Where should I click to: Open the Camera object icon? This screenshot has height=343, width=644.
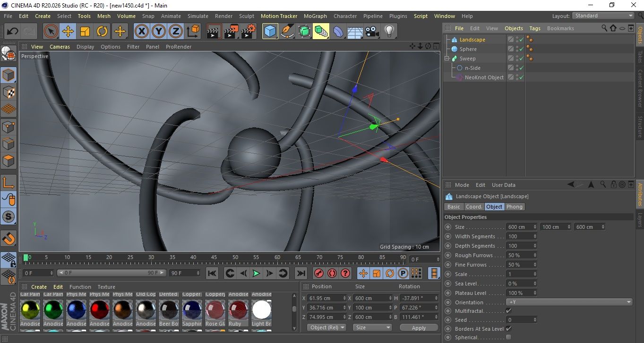click(372, 32)
